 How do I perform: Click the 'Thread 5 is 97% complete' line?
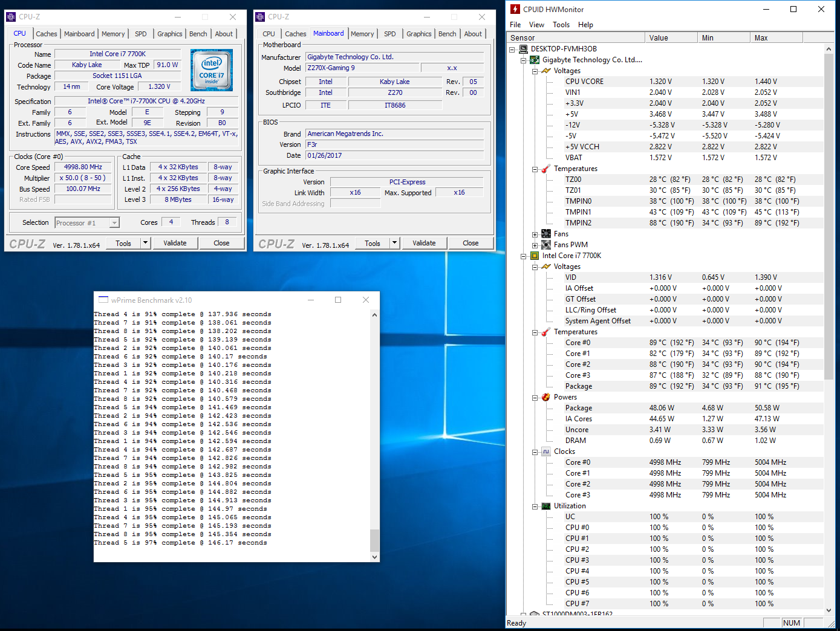[x=180, y=543]
